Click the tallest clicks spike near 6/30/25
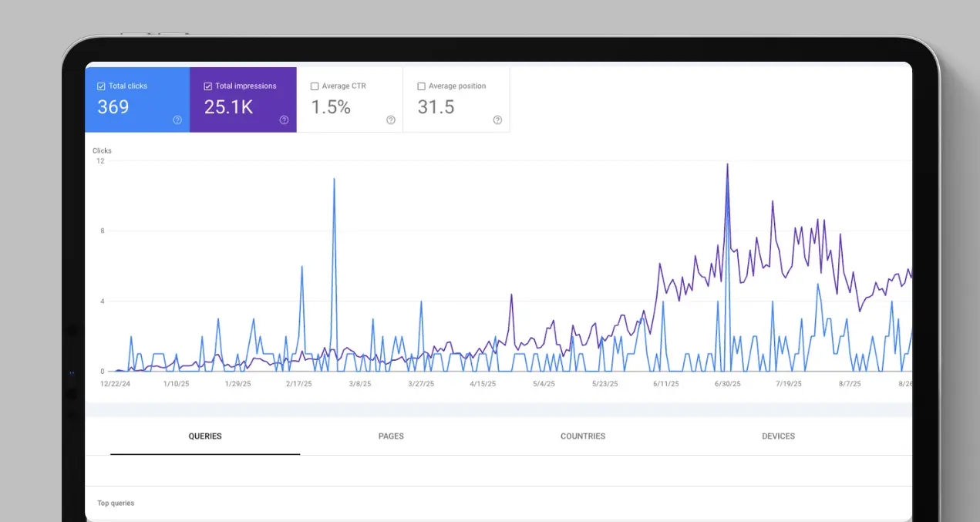Viewport: 980px width, 522px height. click(727, 166)
